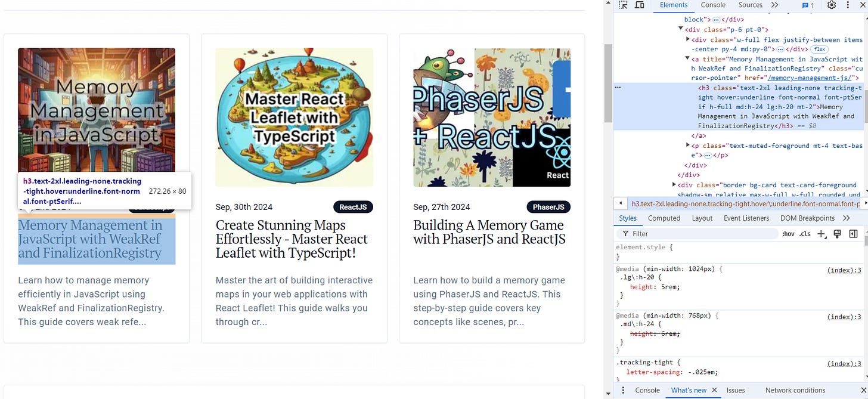Open the DevTools settings gear
The width and height of the screenshot is (868, 399).
point(832,5)
